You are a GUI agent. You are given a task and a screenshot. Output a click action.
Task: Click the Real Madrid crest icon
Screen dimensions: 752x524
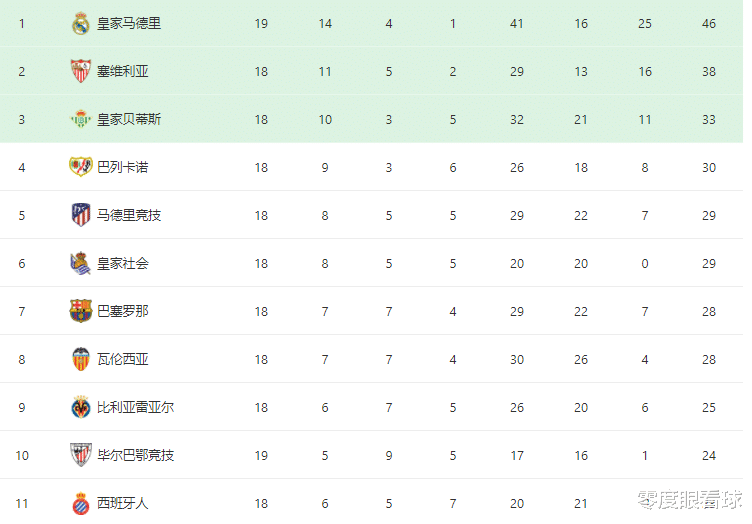[x=81, y=23]
